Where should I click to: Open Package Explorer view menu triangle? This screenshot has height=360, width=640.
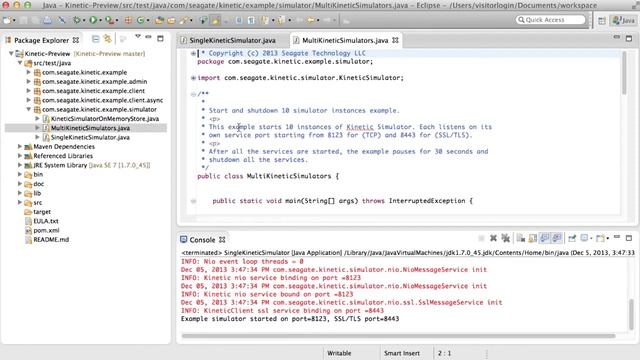(x=138, y=37)
